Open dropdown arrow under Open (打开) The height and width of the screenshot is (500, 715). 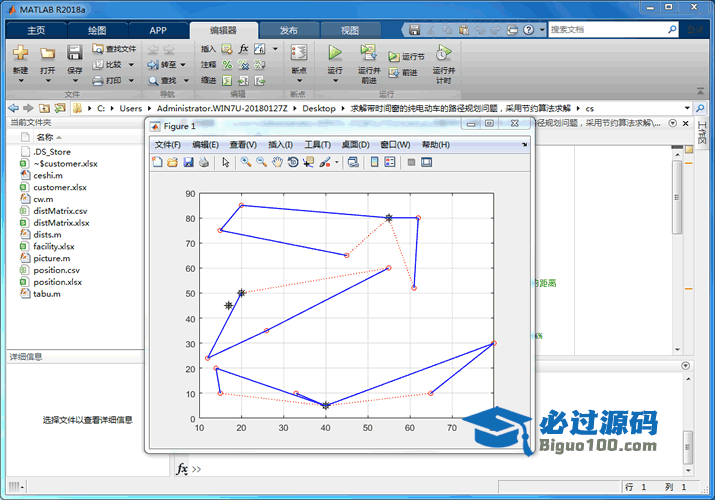(x=47, y=81)
